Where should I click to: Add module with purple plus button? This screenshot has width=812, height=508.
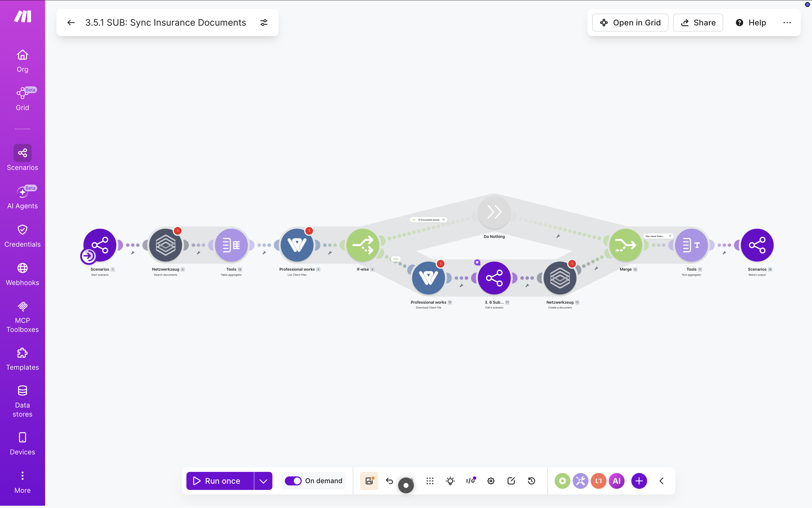(x=639, y=481)
